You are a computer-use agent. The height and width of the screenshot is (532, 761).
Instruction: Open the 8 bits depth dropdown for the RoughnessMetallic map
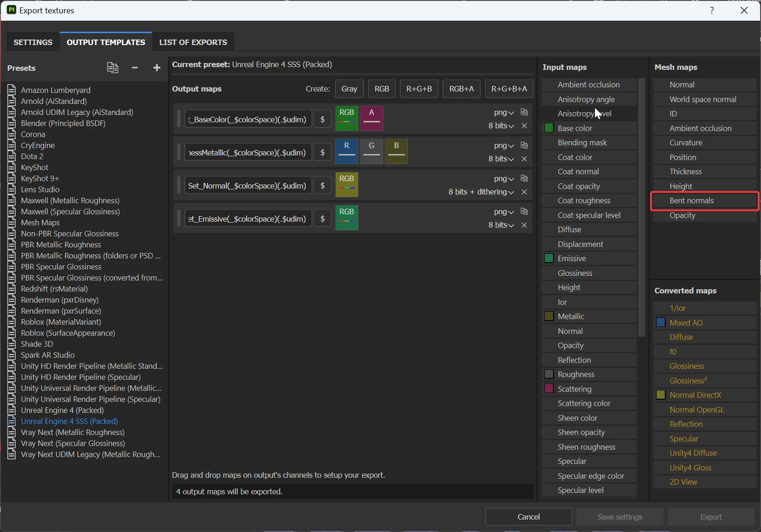point(501,159)
